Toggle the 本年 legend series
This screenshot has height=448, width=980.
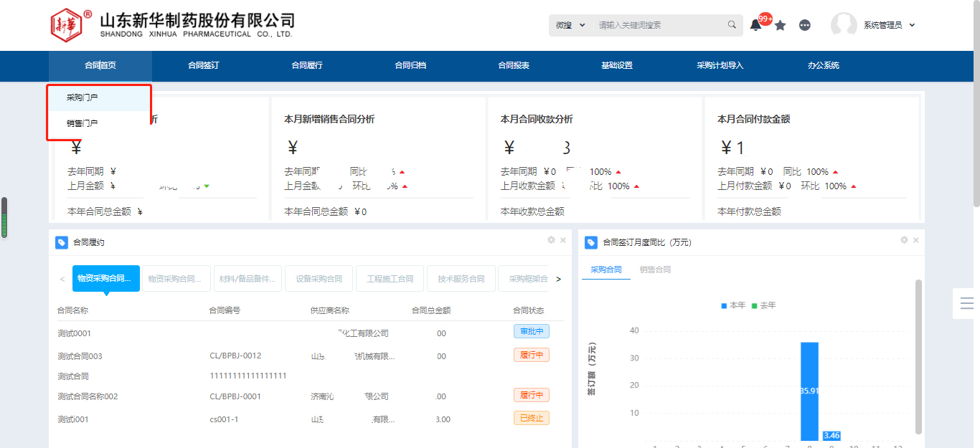pos(733,305)
